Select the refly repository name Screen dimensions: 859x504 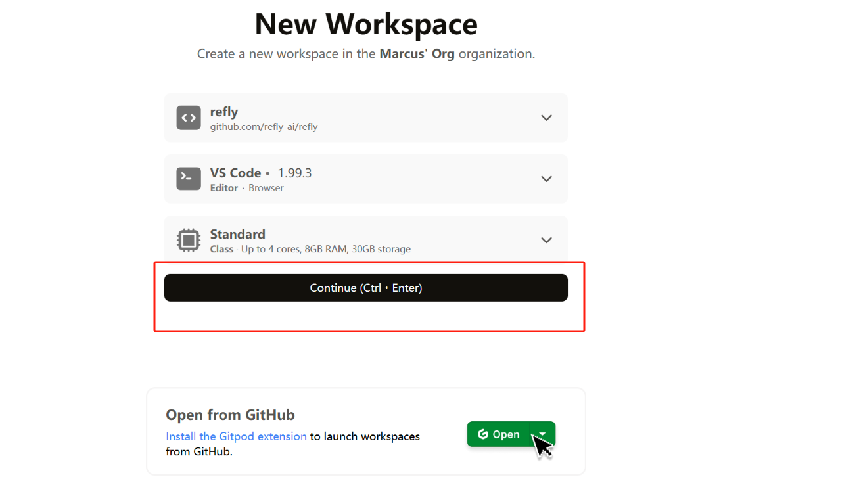[223, 112]
